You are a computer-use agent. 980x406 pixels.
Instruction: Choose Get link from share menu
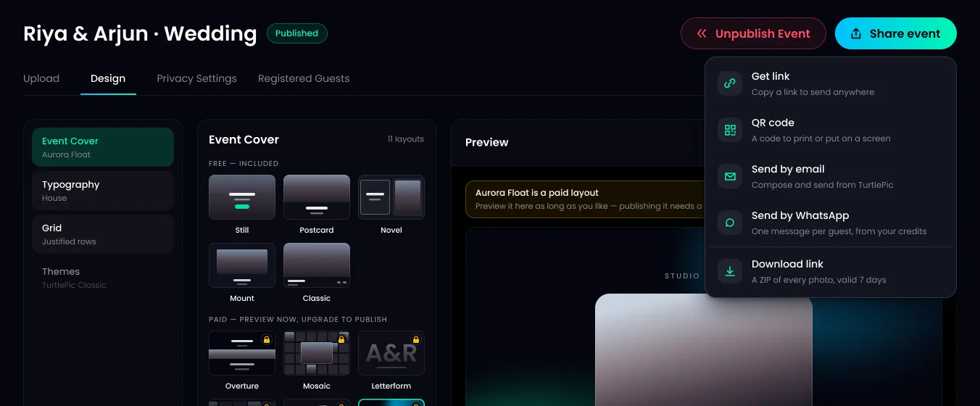(831, 83)
